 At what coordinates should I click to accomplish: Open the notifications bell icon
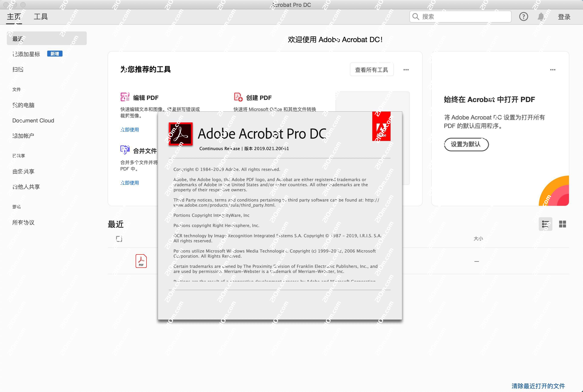pos(541,17)
